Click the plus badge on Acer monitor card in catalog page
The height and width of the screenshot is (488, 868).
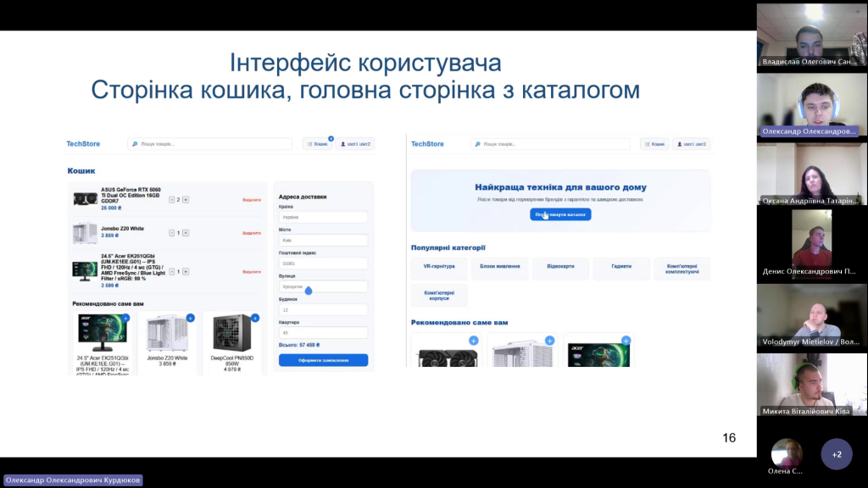pos(626,341)
